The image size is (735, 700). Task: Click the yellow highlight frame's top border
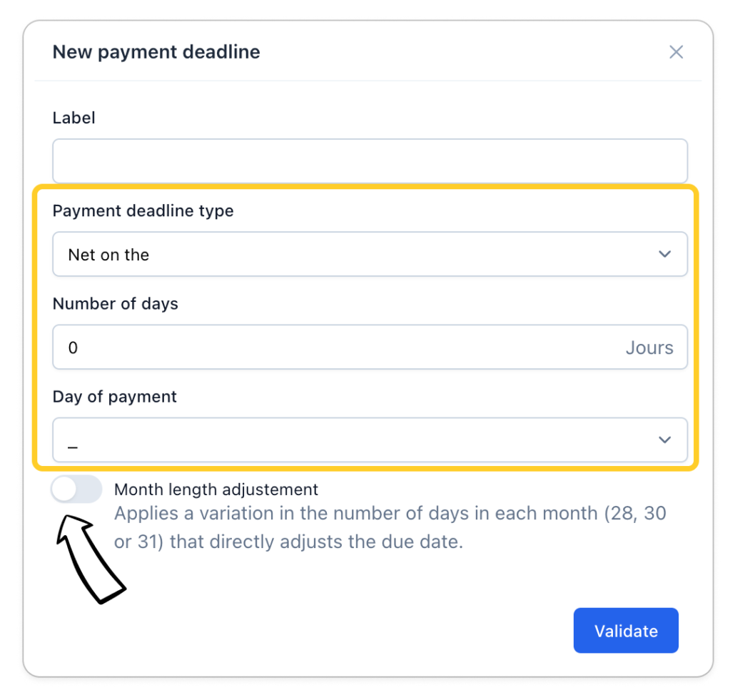[x=364, y=188]
